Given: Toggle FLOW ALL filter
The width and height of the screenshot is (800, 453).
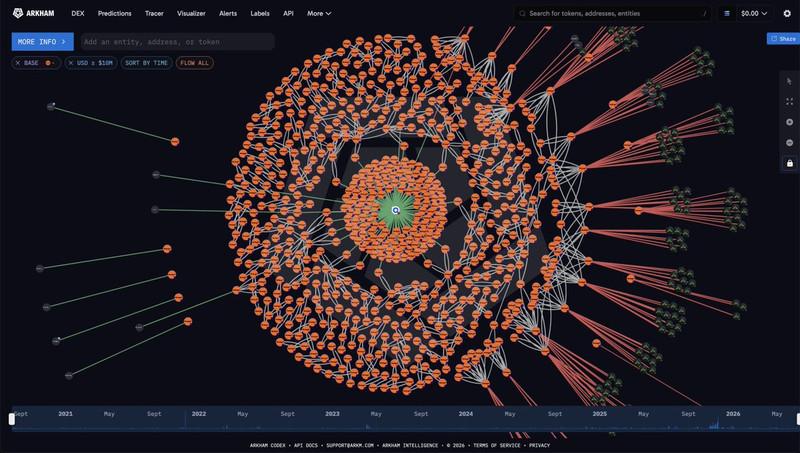Looking at the screenshot, I should [x=194, y=63].
